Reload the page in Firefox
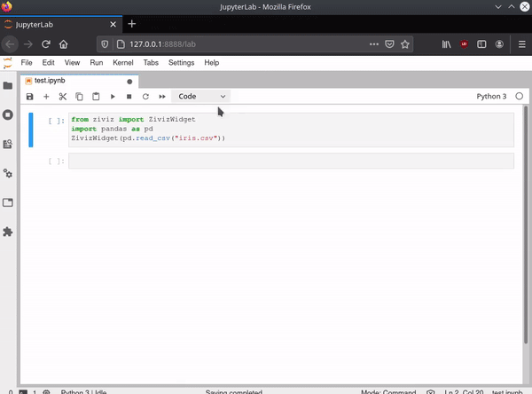The height and width of the screenshot is (394, 532). pos(46,44)
